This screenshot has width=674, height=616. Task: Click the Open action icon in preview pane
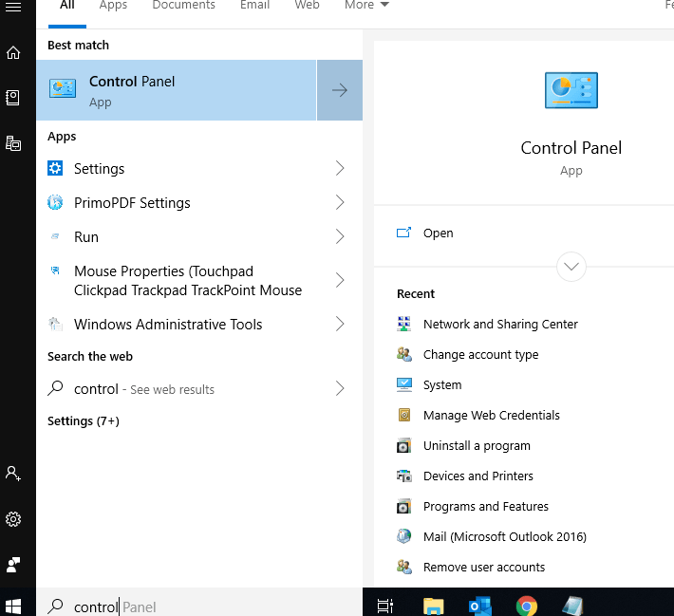[403, 233]
